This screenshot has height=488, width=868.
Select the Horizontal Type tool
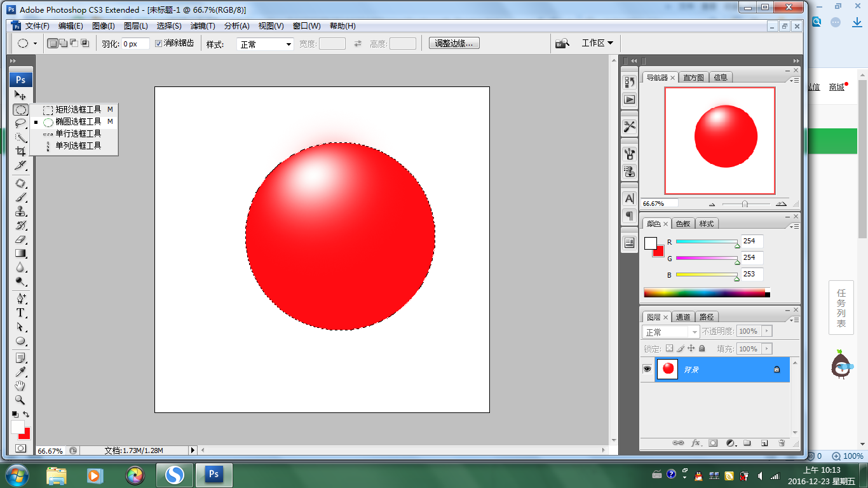click(20, 313)
